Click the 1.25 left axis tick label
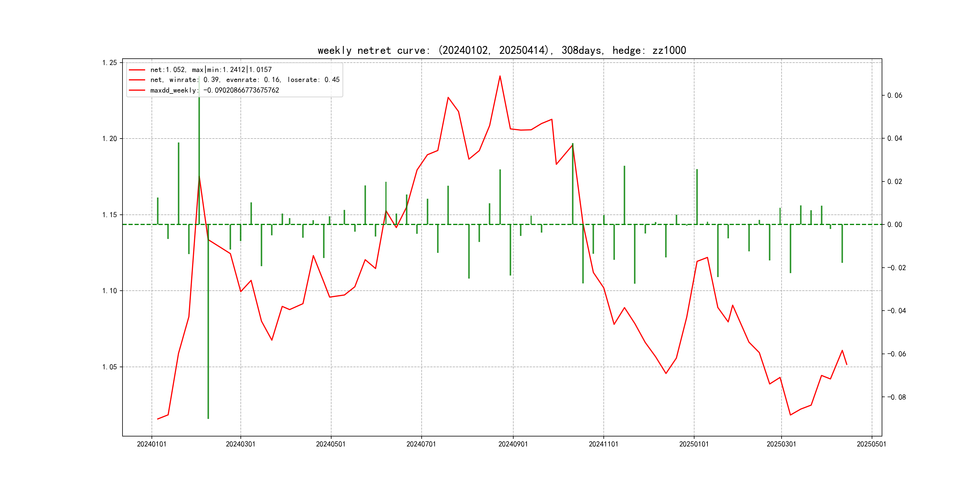Image resolution: width=980 pixels, height=490 pixels. 109,63
